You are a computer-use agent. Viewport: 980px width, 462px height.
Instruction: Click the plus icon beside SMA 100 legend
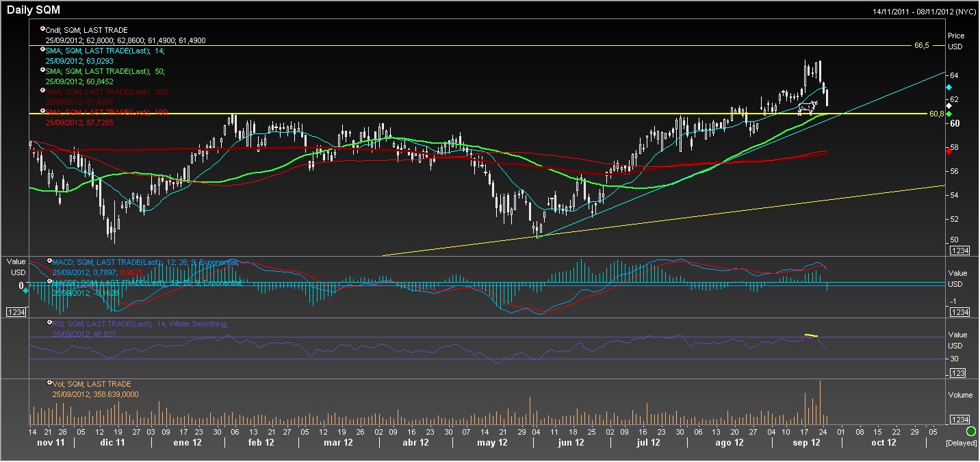(x=43, y=111)
